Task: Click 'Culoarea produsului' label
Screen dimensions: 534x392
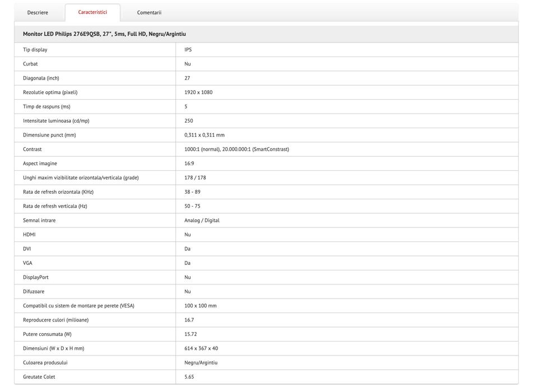Action: click(x=45, y=363)
